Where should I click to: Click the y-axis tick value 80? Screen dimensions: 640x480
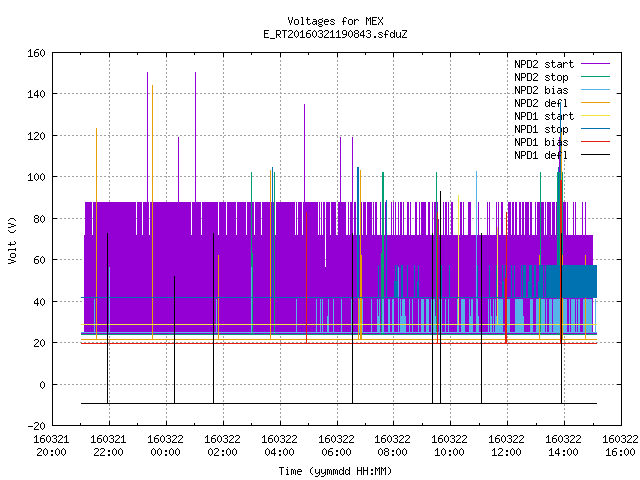[x=39, y=219]
